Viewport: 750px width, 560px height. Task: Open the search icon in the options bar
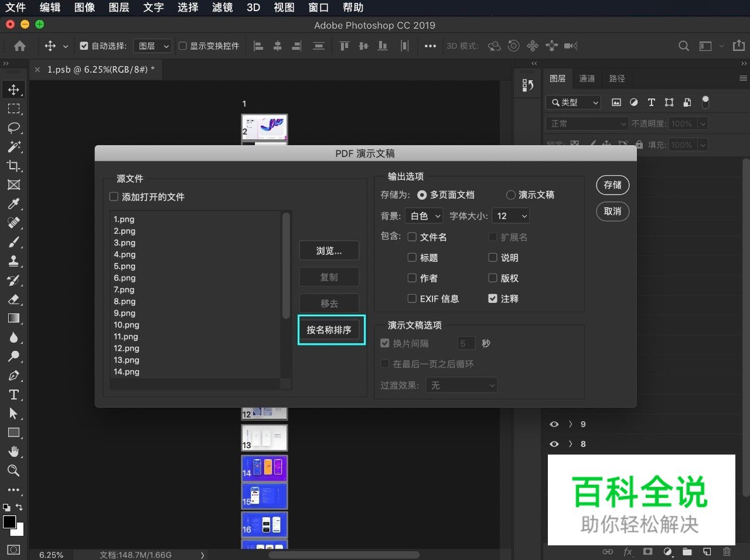tap(683, 45)
